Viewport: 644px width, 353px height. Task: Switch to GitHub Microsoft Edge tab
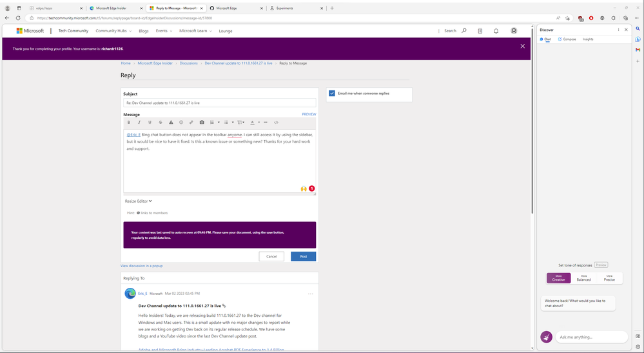tap(236, 8)
